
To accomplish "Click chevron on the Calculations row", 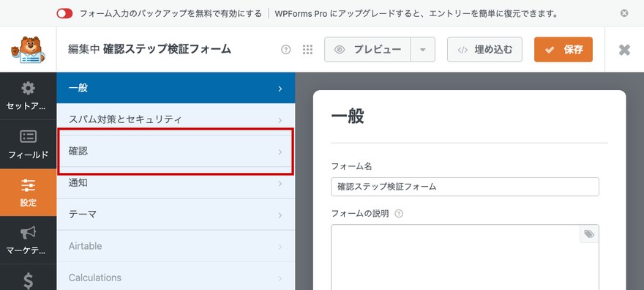I will tap(280, 278).
